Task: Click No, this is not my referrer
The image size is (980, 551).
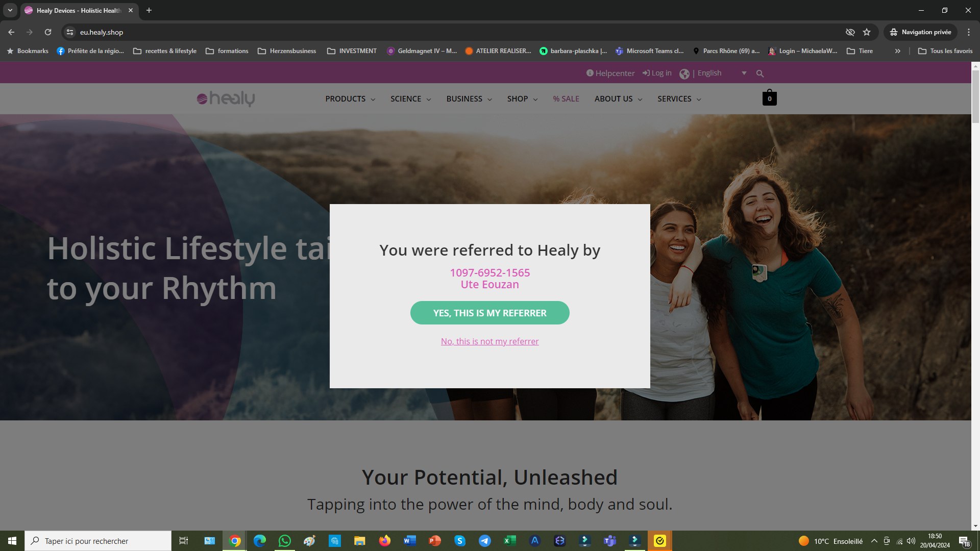Action: coord(490,341)
